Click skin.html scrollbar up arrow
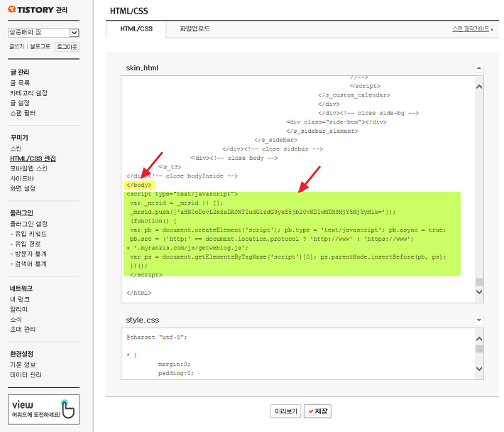Screen dimensions: 504x432 tap(479, 87)
